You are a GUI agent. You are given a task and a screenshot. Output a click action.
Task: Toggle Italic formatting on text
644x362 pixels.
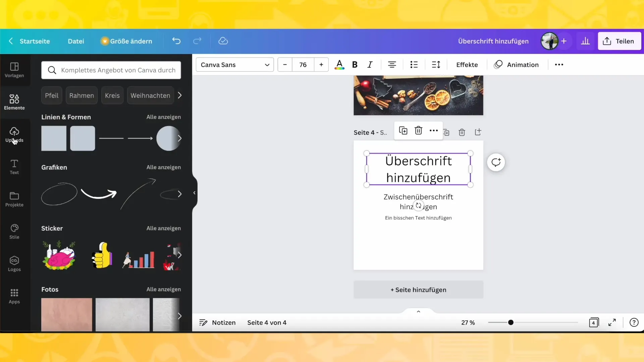pos(370,65)
